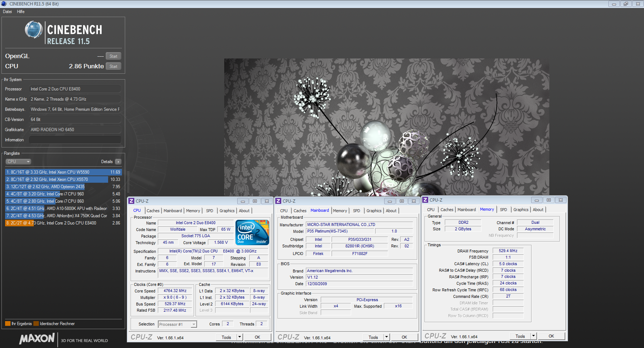Click the third CPU-Z window title icon
This screenshot has height=348, width=644.
tap(425, 200)
